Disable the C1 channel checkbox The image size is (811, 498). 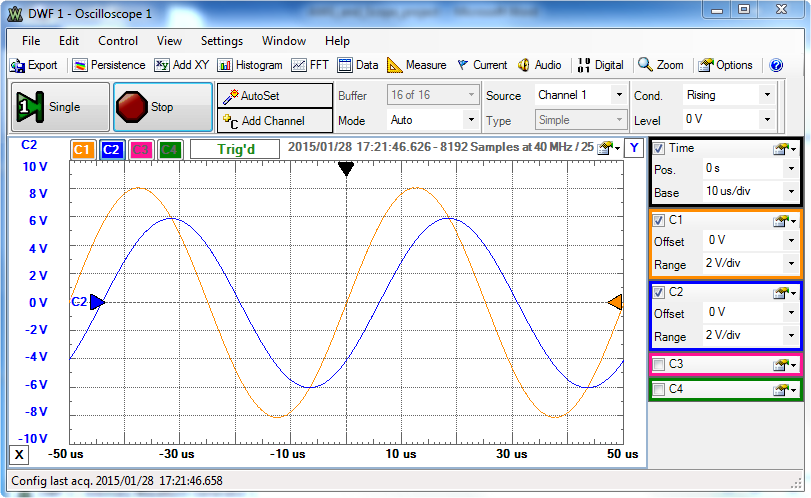pyautogui.click(x=658, y=220)
